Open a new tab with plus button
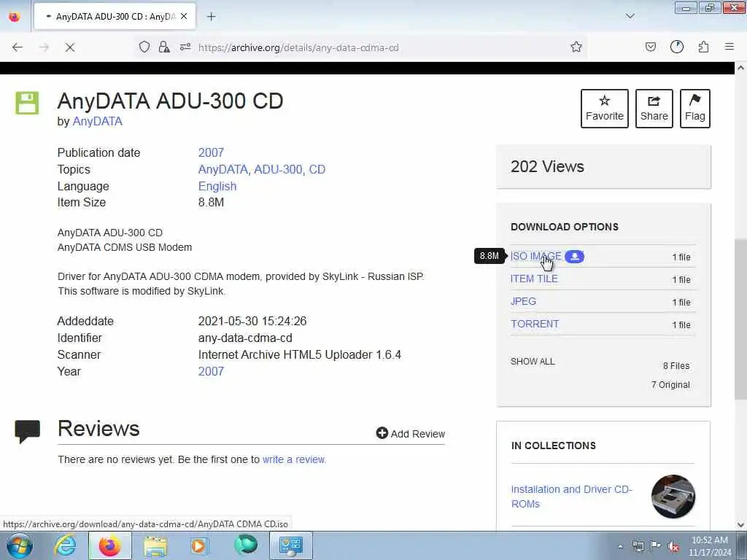Screen dimensions: 747x560 point(211,17)
